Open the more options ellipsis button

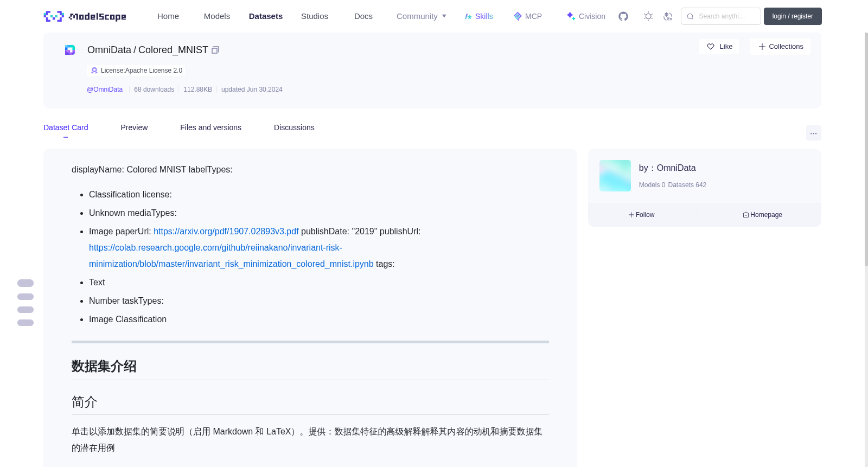pos(814,133)
